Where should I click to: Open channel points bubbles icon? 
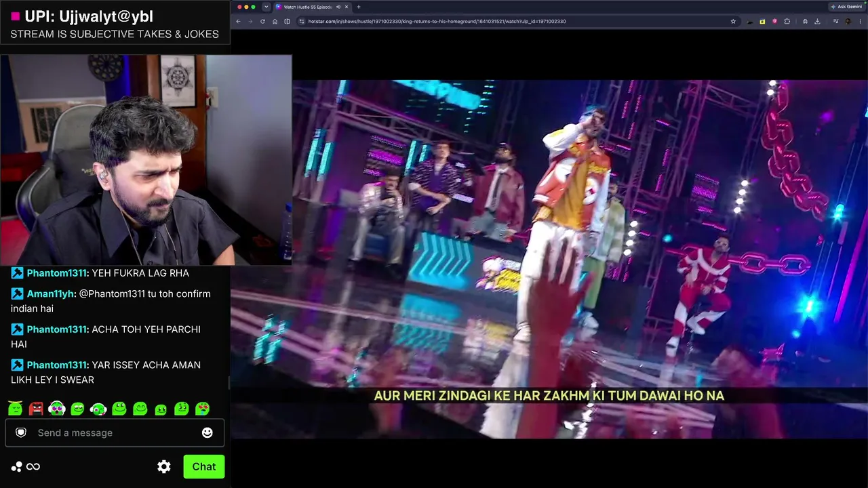coord(17,466)
